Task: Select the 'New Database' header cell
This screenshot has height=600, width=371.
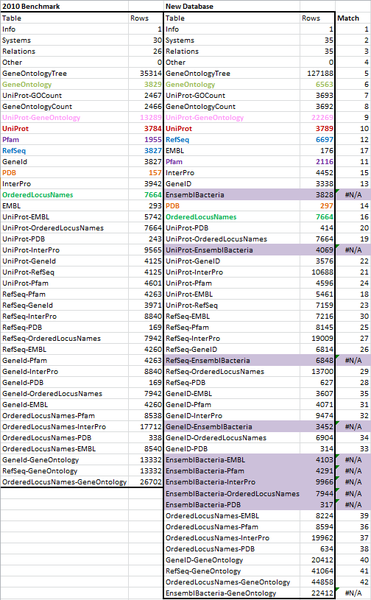Action: (x=232, y=6)
